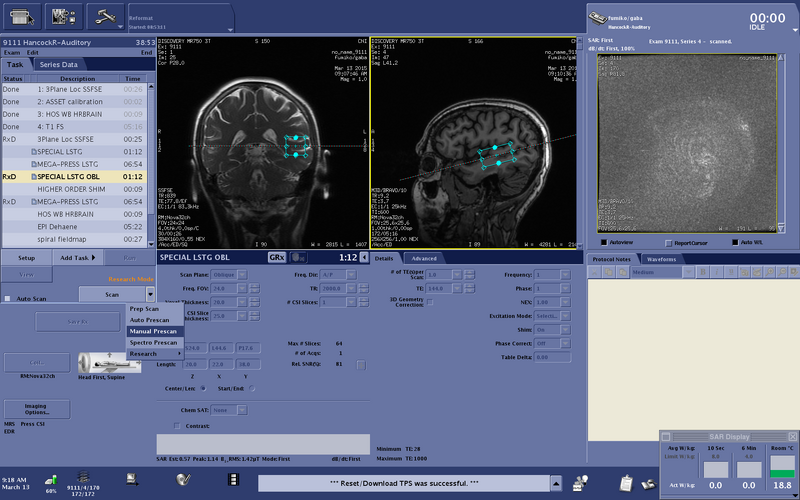Expand the Reformat job status dropdown arrow

coord(230,29)
